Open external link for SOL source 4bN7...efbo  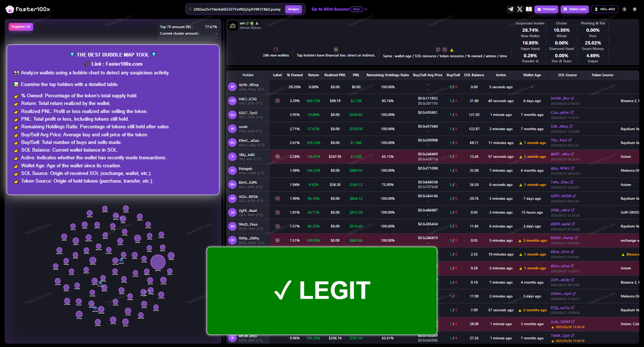pos(572,154)
